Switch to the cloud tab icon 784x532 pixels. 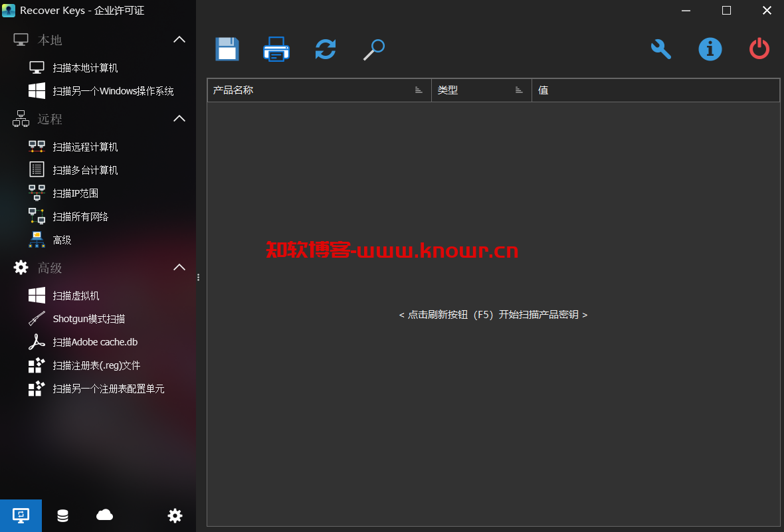[x=104, y=515]
